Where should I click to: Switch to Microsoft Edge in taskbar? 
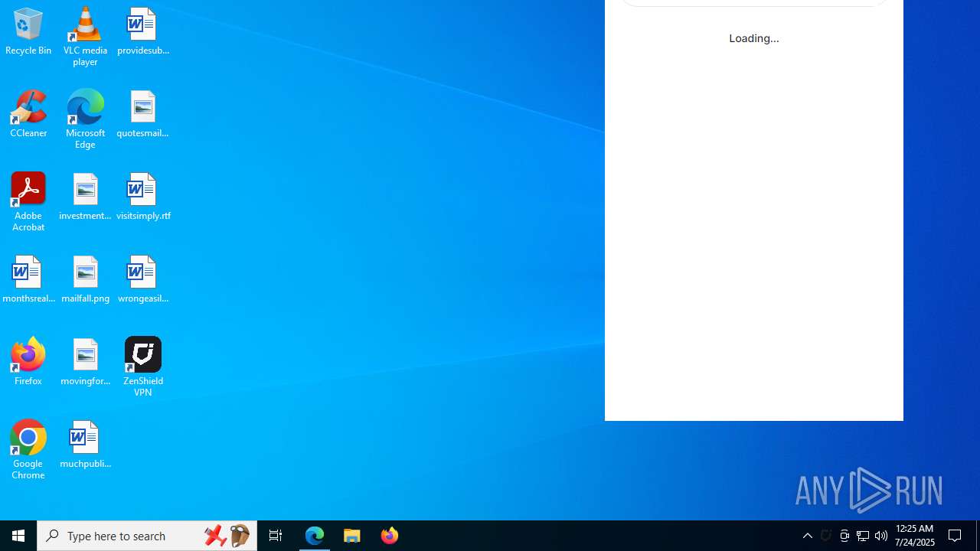[315, 536]
